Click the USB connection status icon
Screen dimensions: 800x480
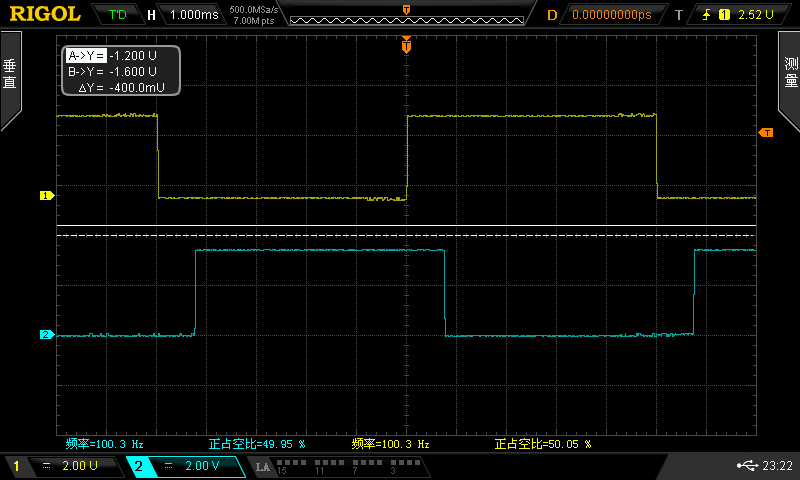(746, 465)
